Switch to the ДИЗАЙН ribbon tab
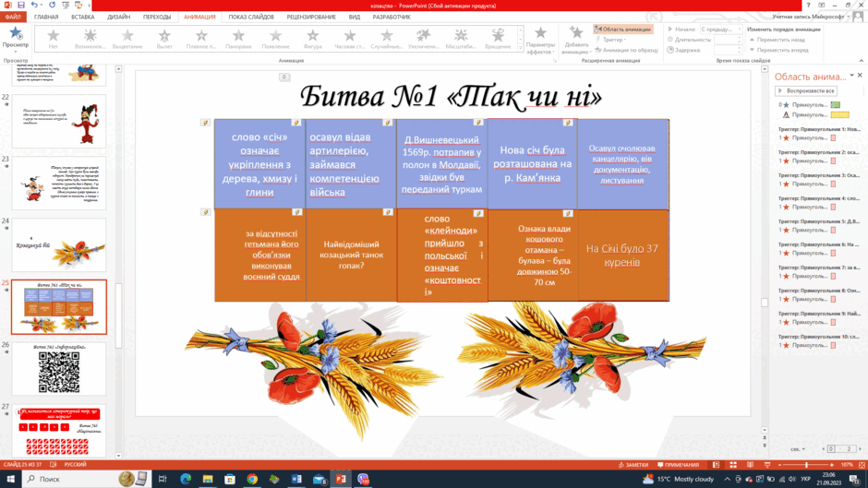The width and height of the screenshot is (868, 488). tap(118, 18)
